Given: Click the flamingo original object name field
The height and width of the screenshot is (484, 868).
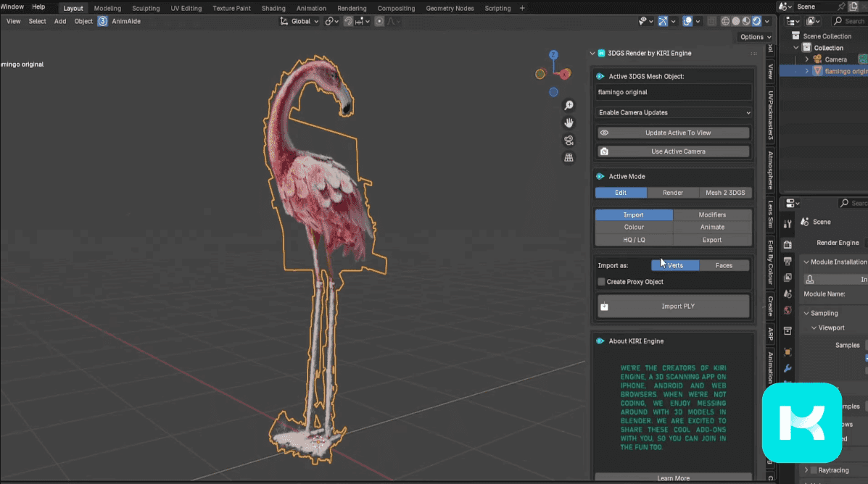Looking at the screenshot, I should point(674,93).
